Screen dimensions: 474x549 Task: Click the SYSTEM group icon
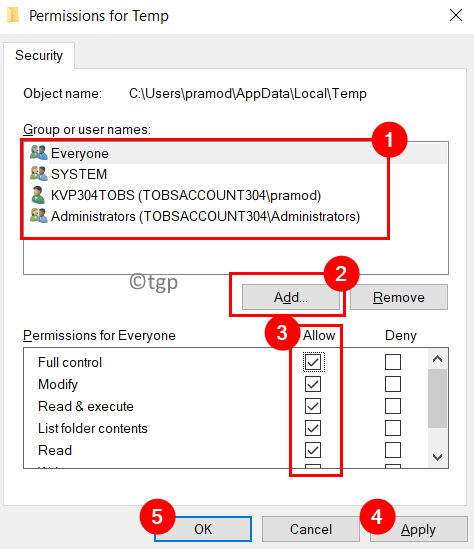(x=39, y=174)
